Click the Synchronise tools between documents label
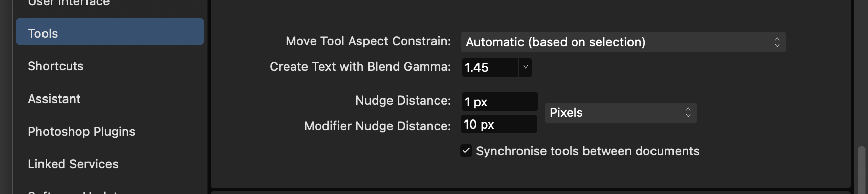Screen dimensions: 868x194 pos(588,151)
